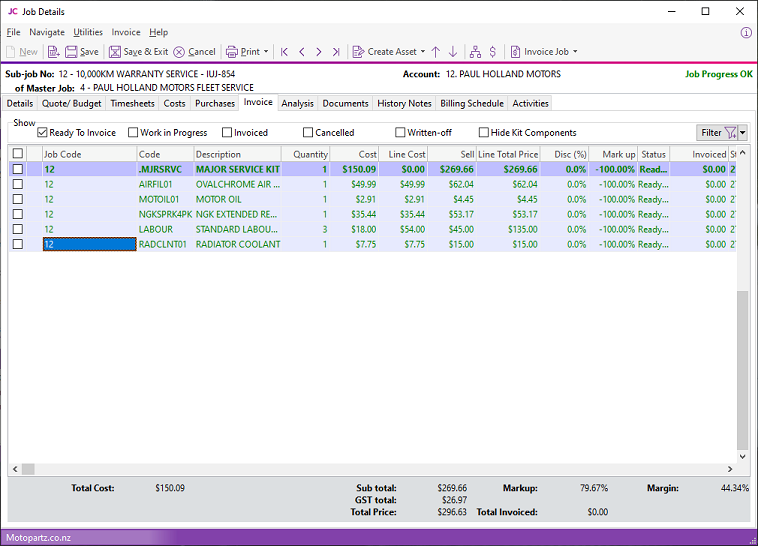This screenshot has height=546, width=758.
Task: Tick the Hide Kit Components checkbox
Action: pyautogui.click(x=484, y=132)
